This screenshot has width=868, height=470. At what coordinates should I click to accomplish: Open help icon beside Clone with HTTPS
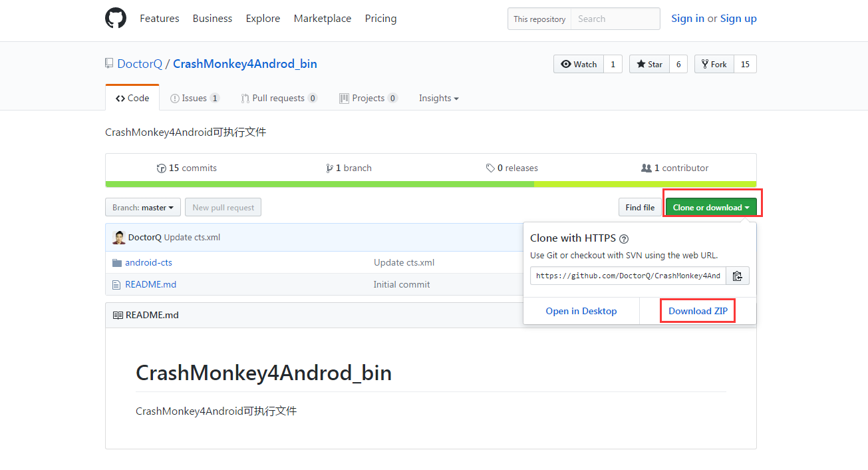pos(624,239)
